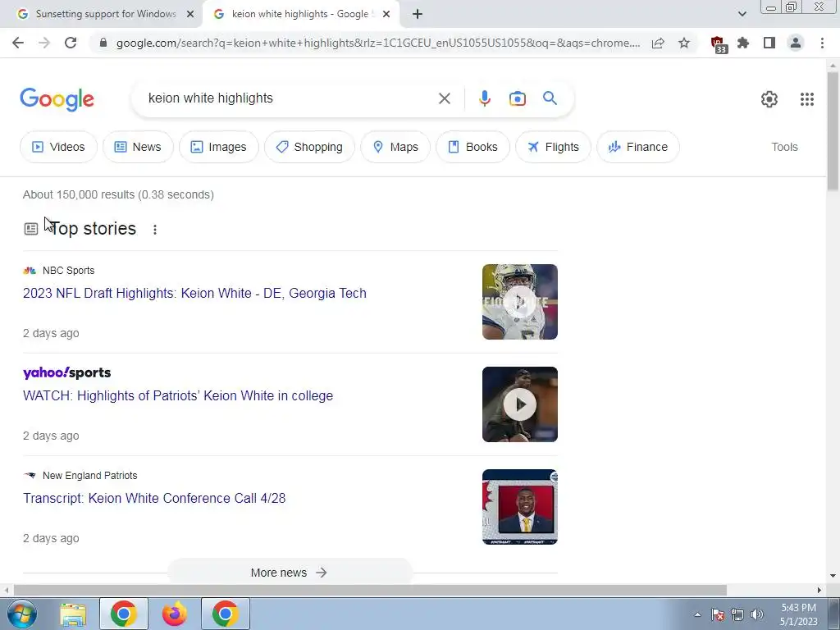Filter results by Shopping
Screen dimensions: 840x630
coord(309,147)
